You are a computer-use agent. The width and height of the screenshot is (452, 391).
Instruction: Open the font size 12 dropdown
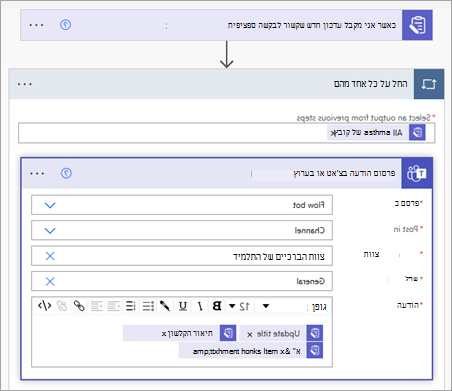tap(232, 306)
